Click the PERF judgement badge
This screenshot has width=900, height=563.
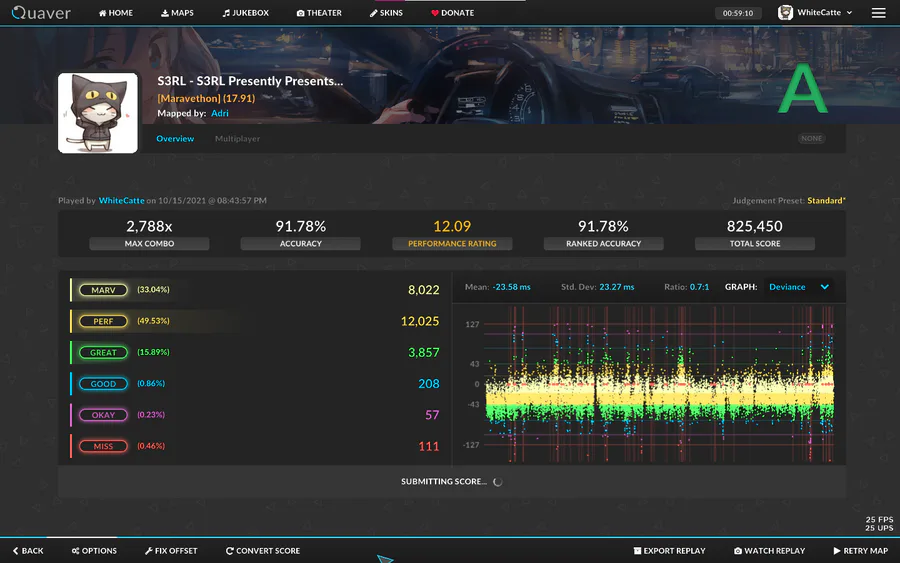pos(103,321)
